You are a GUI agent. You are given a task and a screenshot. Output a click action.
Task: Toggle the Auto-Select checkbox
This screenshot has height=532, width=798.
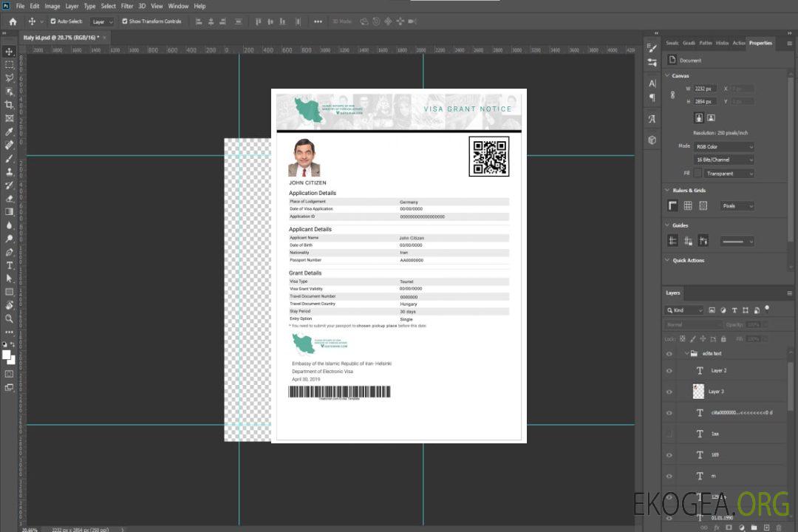[x=53, y=21]
